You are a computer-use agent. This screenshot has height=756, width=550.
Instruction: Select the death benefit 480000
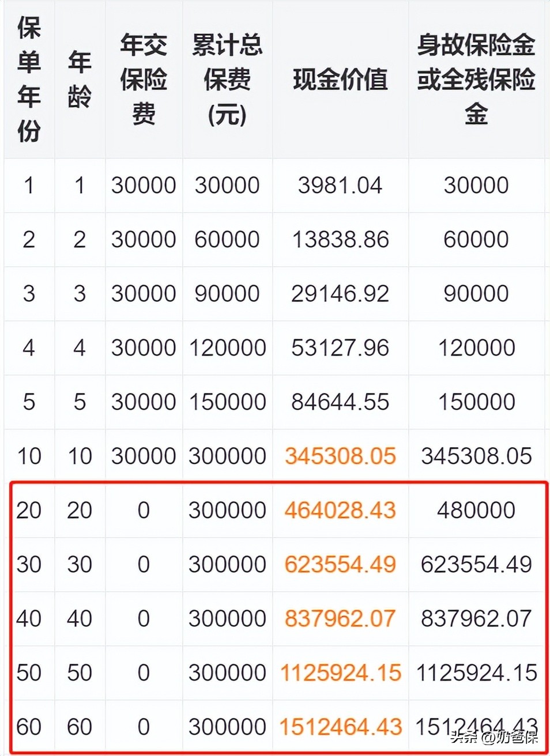pos(476,510)
